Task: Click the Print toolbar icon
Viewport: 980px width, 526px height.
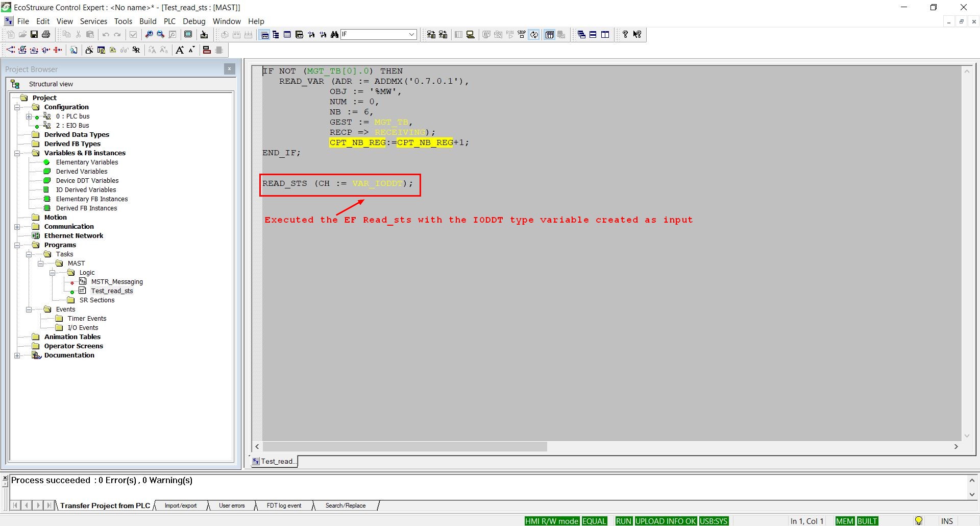Action: tap(46, 34)
